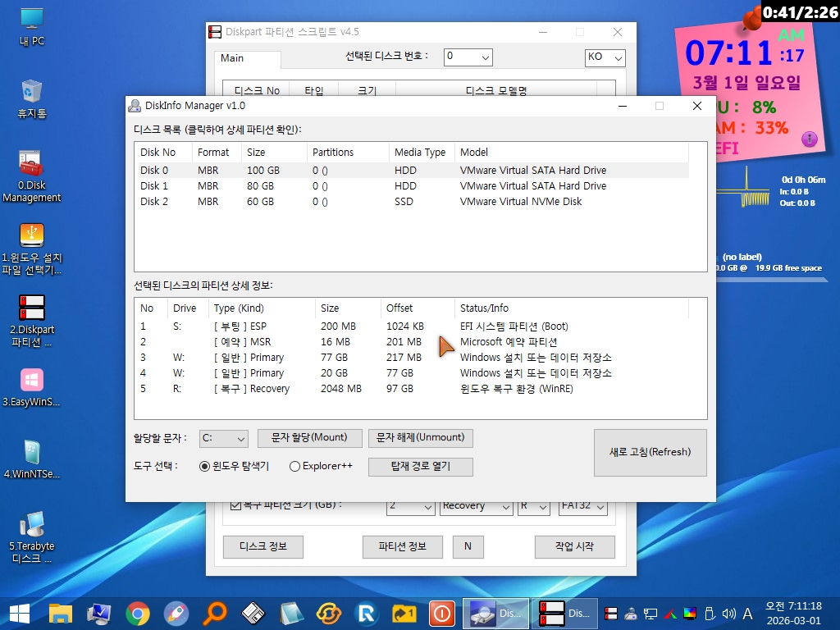Click the purple info icon on sticky note
This screenshot has width=840, height=630.
coord(809,139)
